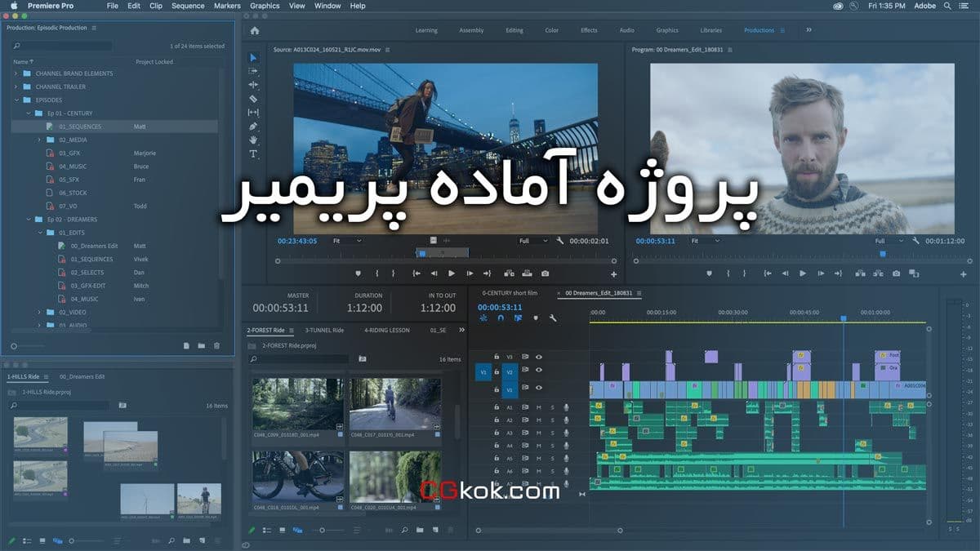The image size is (980, 551).
Task: Click Go to Out in Program monitor
Action: click(x=839, y=273)
